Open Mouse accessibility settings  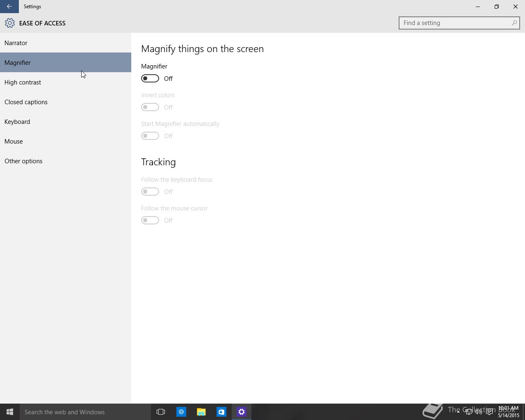tap(66, 141)
